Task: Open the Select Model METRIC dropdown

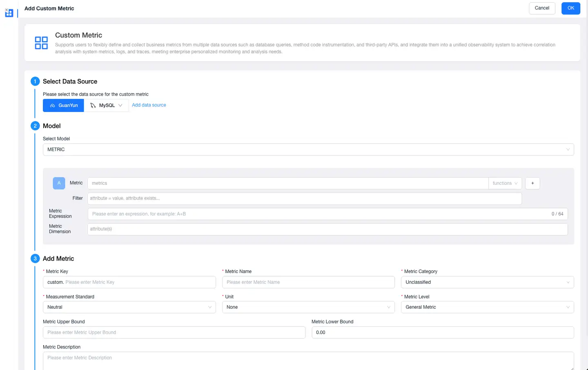Action: point(308,150)
